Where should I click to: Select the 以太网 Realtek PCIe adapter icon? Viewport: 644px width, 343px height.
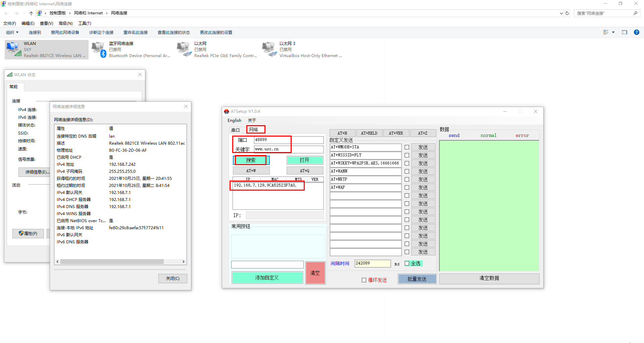click(x=184, y=49)
